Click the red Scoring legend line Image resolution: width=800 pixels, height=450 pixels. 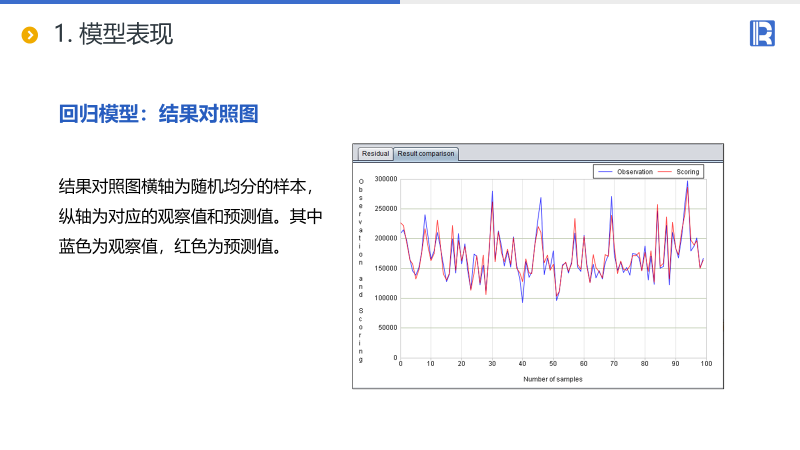click(x=666, y=172)
